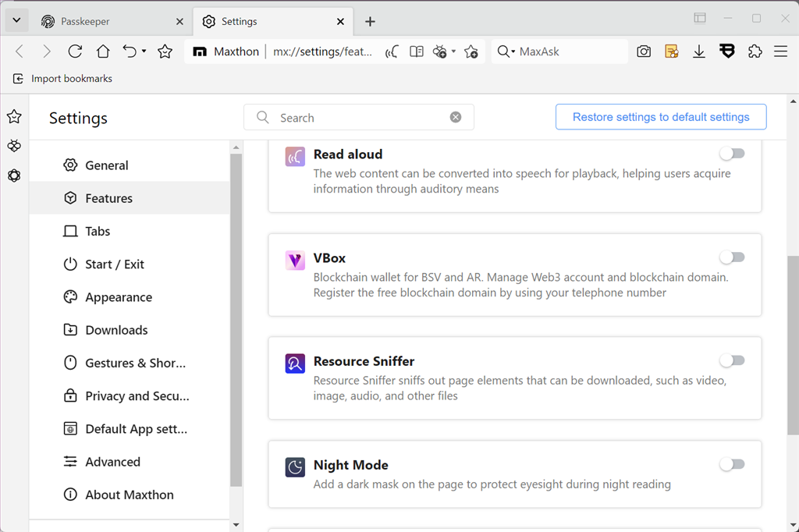The height and width of the screenshot is (532, 799).
Task: Open the tab list dropdown chevron
Action: tap(17, 20)
